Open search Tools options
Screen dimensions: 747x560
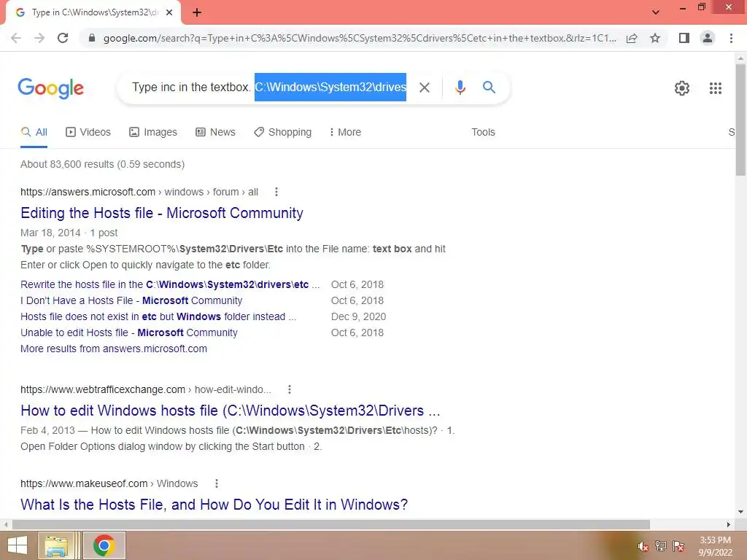point(483,133)
